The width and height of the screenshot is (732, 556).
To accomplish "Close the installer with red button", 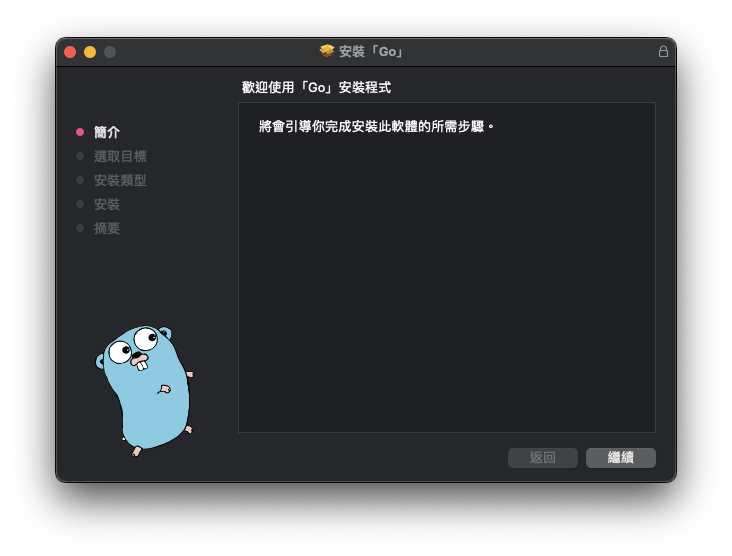I will [70, 52].
